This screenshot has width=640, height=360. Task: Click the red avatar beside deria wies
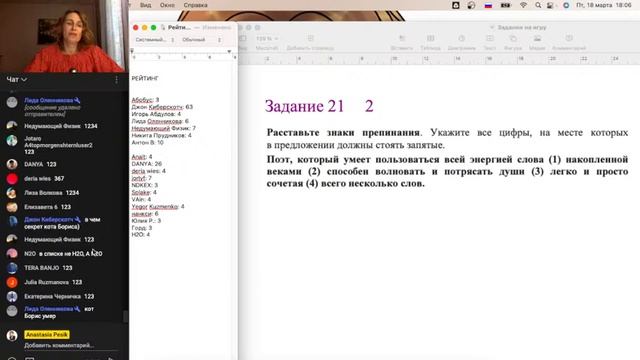12,179
